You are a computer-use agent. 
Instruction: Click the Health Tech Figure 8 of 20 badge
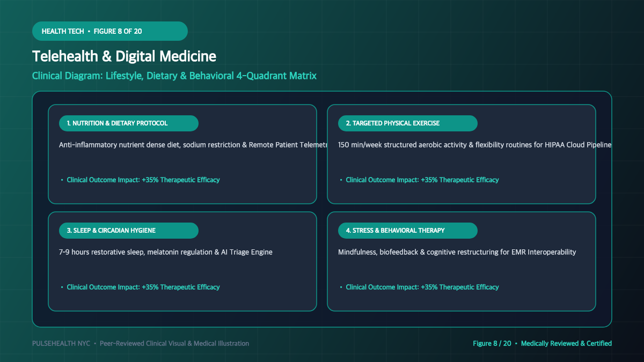[x=110, y=31]
